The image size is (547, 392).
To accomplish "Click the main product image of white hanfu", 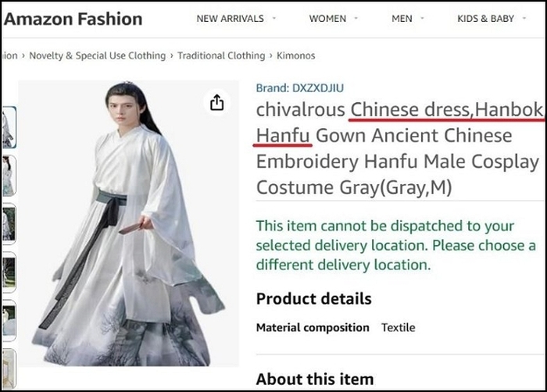I will click(x=128, y=223).
